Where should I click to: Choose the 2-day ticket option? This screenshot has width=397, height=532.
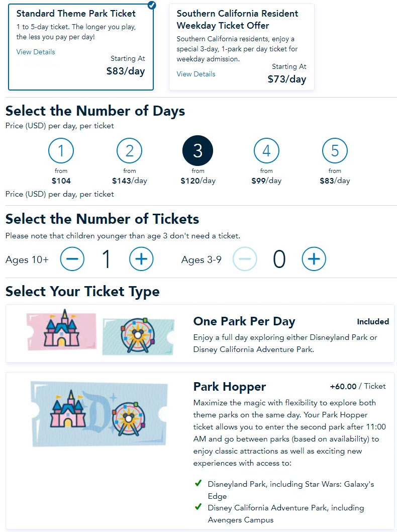pos(130,151)
